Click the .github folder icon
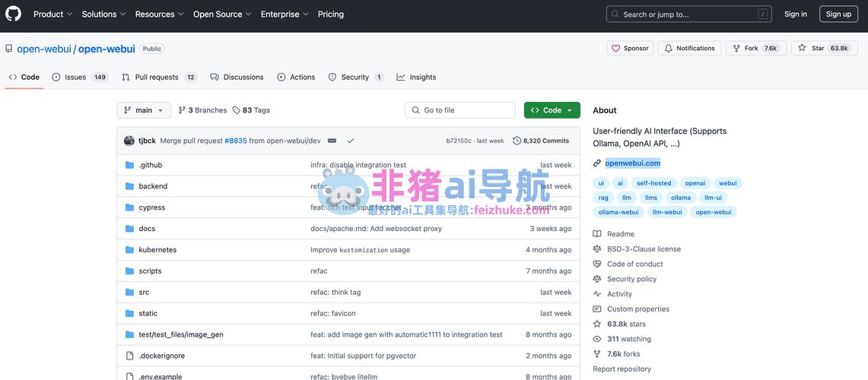This screenshot has height=380, width=868. [129, 165]
